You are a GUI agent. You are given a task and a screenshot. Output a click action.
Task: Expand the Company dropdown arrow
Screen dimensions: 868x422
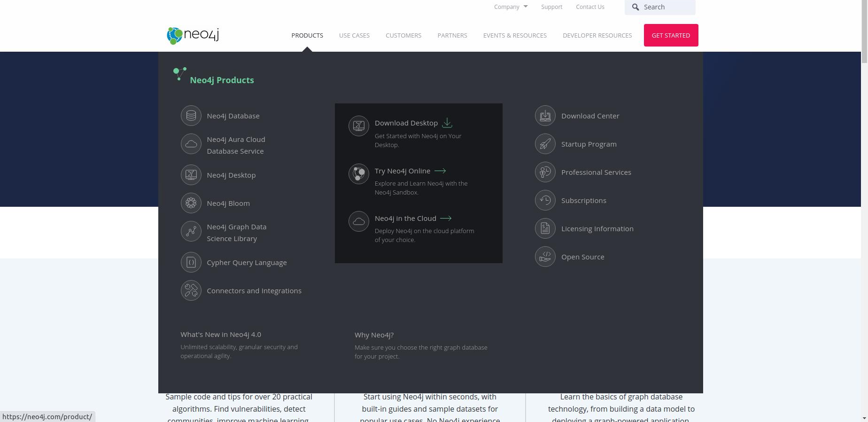pyautogui.click(x=526, y=7)
